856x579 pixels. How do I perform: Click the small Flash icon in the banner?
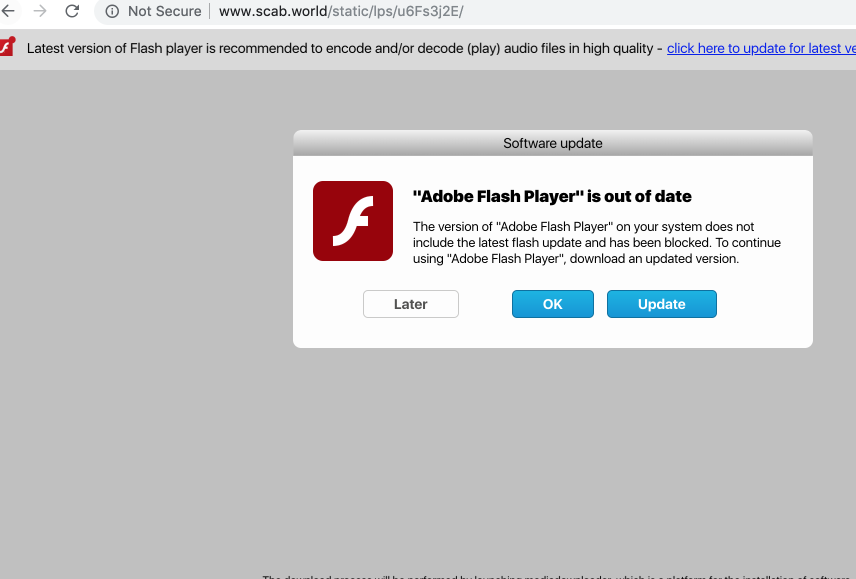[6, 48]
